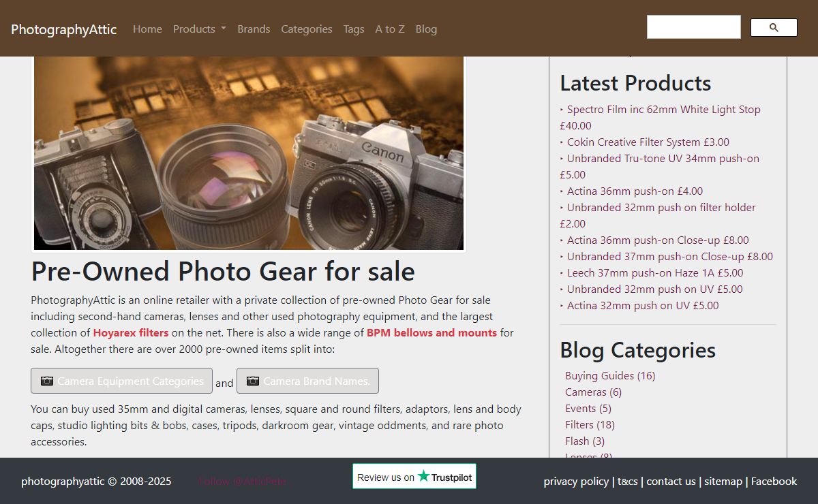Open the privacy policy link
818x504 pixels.
click(576, 481)
